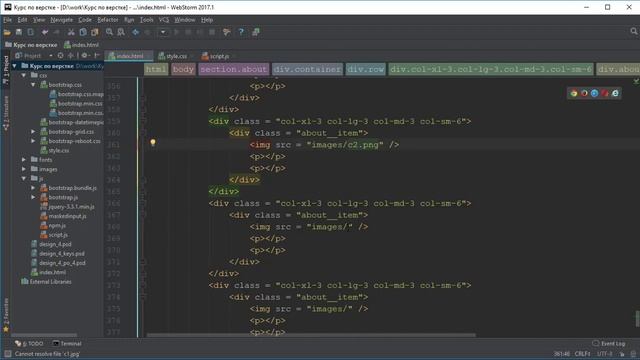Open the Project view dropdown
Viewport: 640px width, 360px height.
(x=51, y=56)
